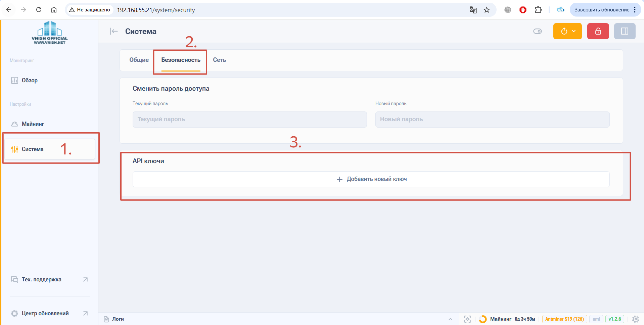Click the orange mining status spinner
This screenshot has height=325, width=644.
(x=483, y=319)
